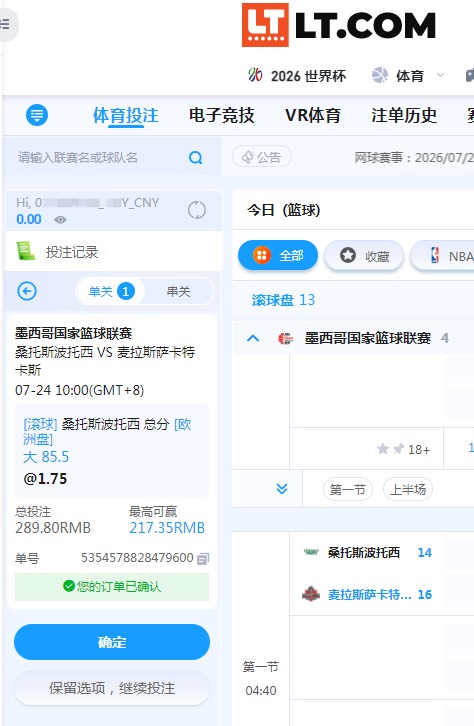The height and width of the screenshot is (726, 474).
Task: Click the search magnifier icon
Action: (x=196, y=158)
